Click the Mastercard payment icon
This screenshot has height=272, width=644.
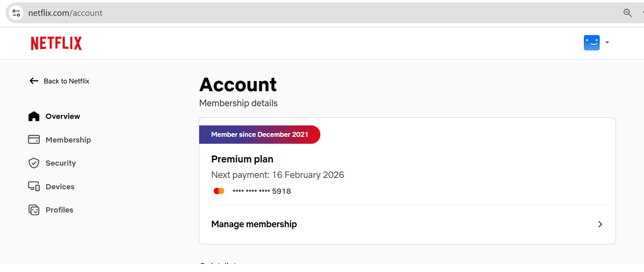click(x=219, y=191)
